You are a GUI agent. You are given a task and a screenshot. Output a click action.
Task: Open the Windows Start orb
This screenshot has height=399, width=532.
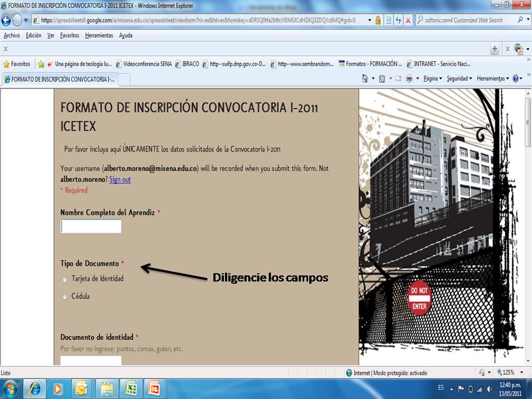click(10, 389)
